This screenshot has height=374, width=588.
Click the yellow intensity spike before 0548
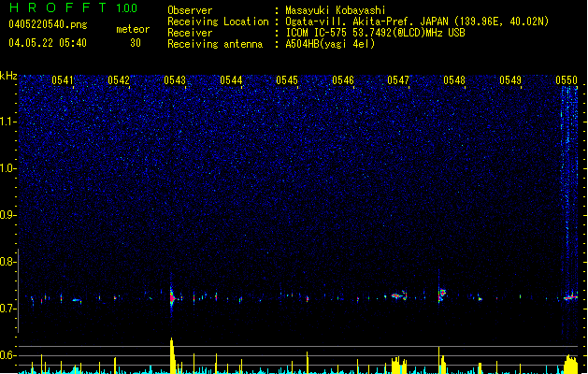[441, 361]
